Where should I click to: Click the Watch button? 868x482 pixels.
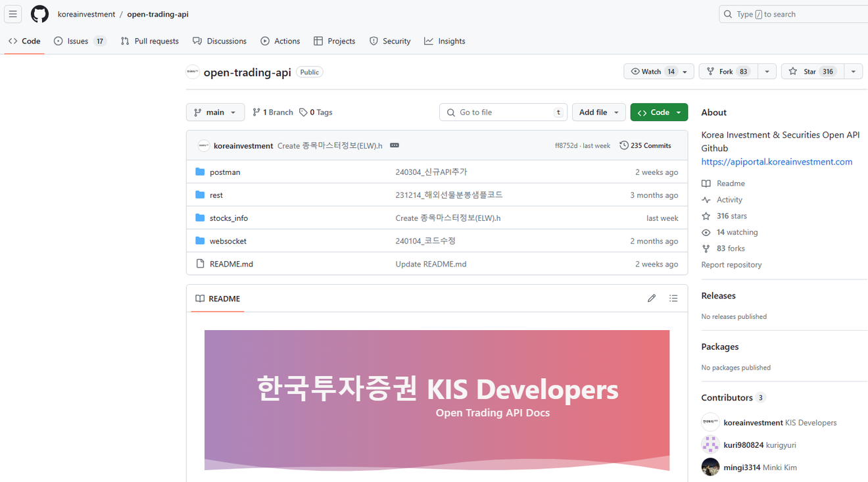pyautogui.click(x=658, y=72)
